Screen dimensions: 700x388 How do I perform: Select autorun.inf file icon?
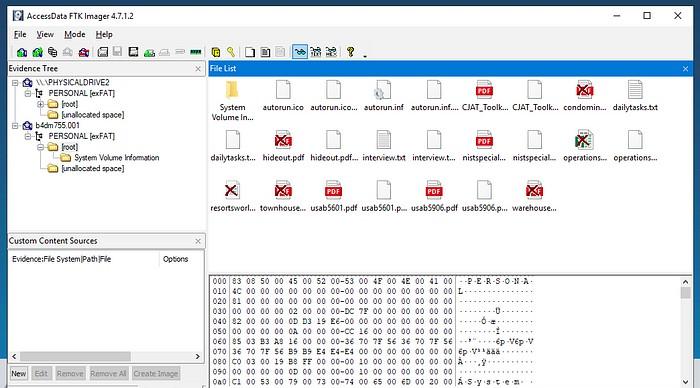(x=383, y=90)
